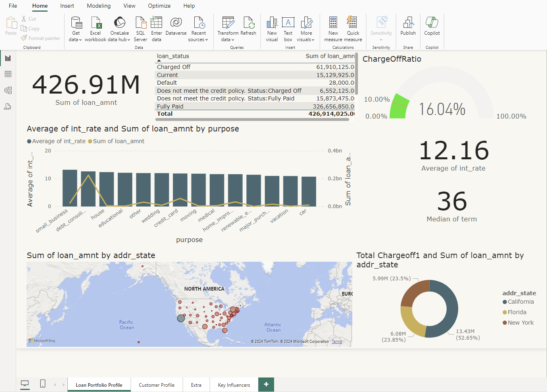Expand More visuals menu
This screenshot has width=547, height=392.
[306, 29]
